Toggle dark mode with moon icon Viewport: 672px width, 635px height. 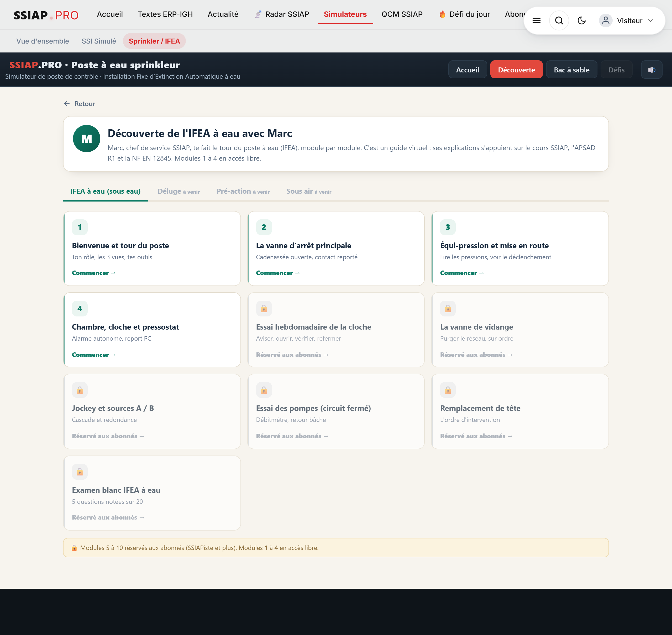[x=582, y=21]
